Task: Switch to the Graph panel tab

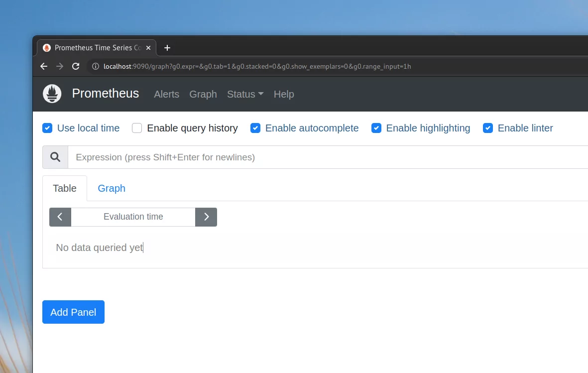Action: (x=112, y=188)
